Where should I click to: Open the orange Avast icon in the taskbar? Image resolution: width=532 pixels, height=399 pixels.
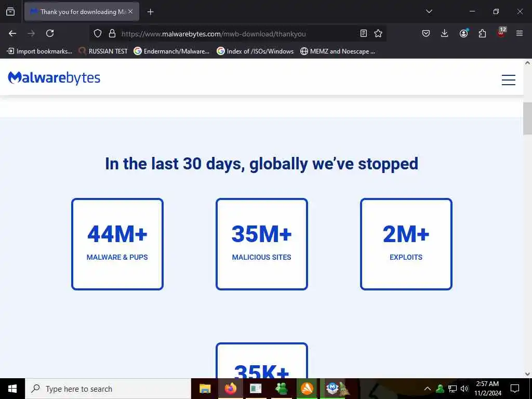pos(307,389)
